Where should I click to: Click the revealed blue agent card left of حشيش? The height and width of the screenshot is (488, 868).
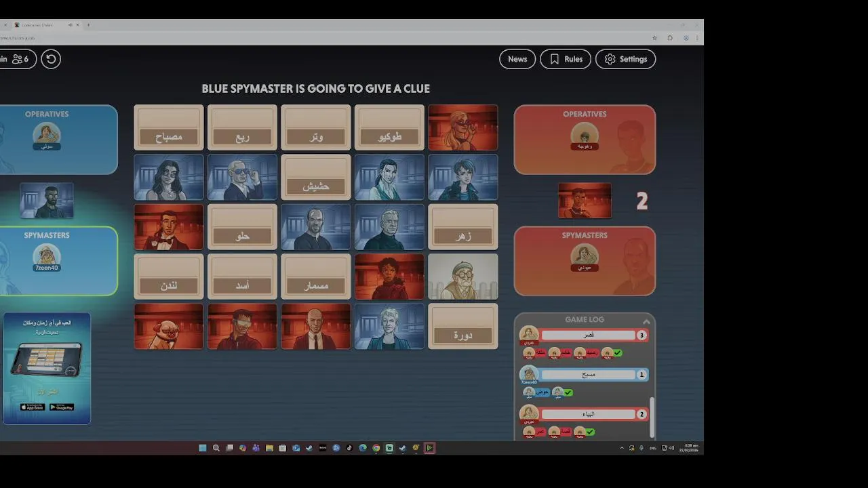242,177
